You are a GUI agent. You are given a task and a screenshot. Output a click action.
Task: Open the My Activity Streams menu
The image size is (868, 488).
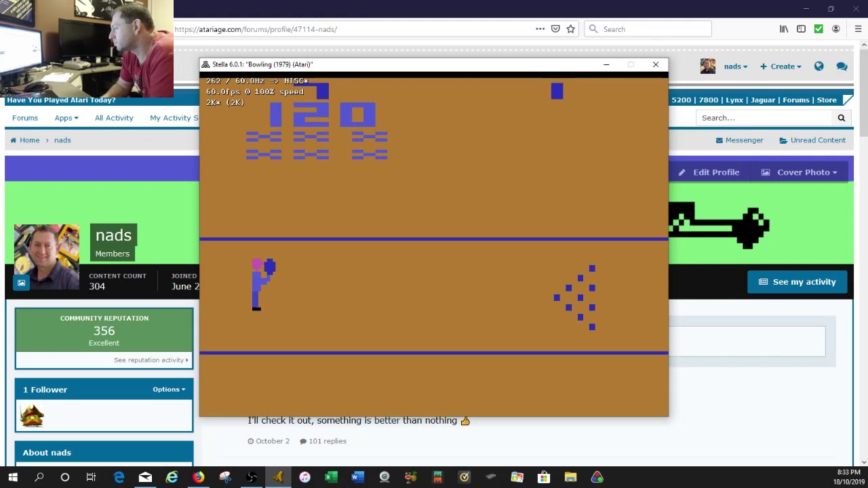coord(174,118)
